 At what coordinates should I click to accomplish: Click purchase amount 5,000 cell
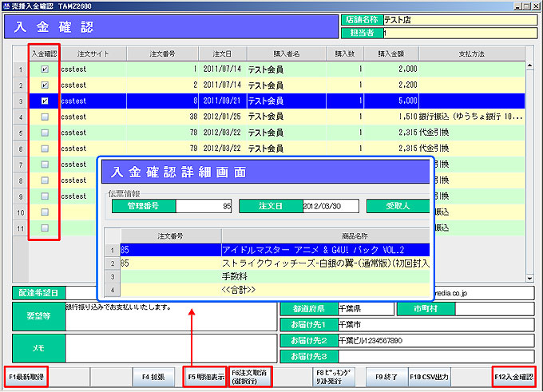[x=391, y=101]
